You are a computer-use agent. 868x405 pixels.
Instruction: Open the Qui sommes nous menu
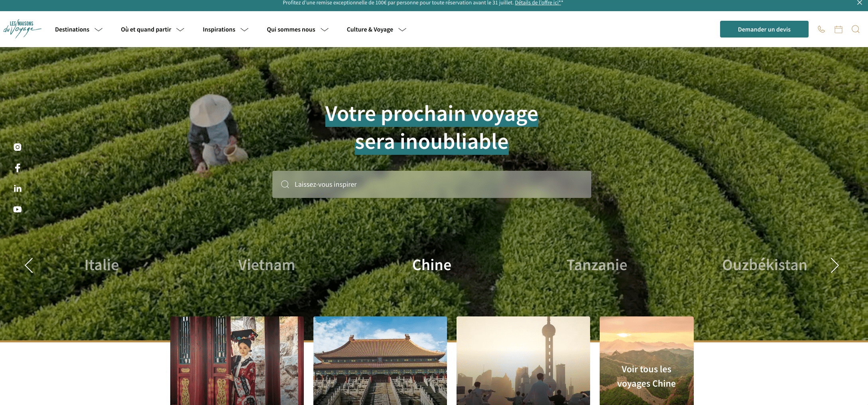pyautogui.click(x=297, y=30)
